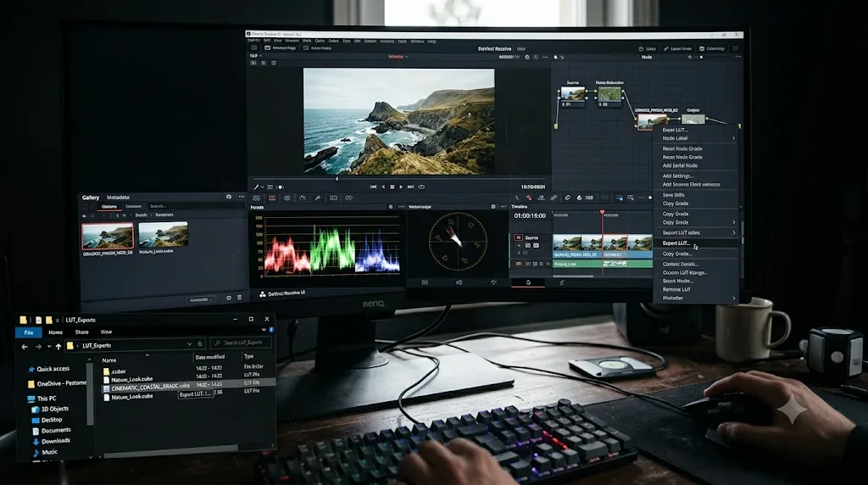Open the Share tab in Explorer
Viewport: 868px width, 485px height.
coord(82,332)
